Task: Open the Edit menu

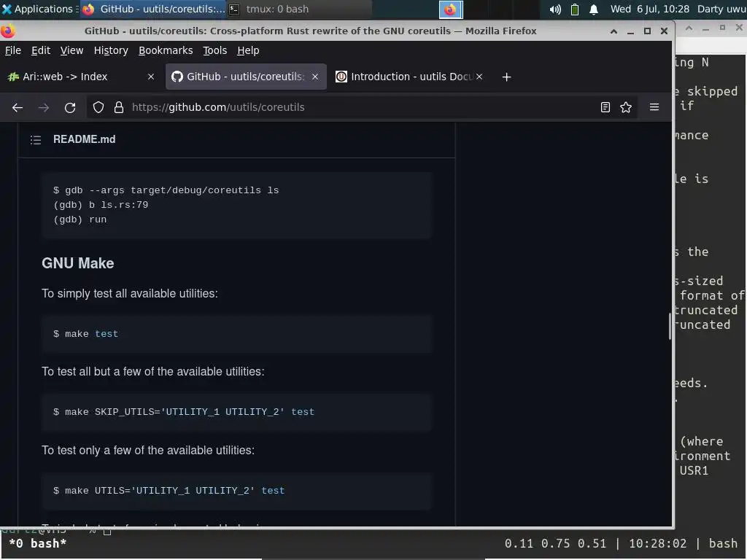Action: 41,50
